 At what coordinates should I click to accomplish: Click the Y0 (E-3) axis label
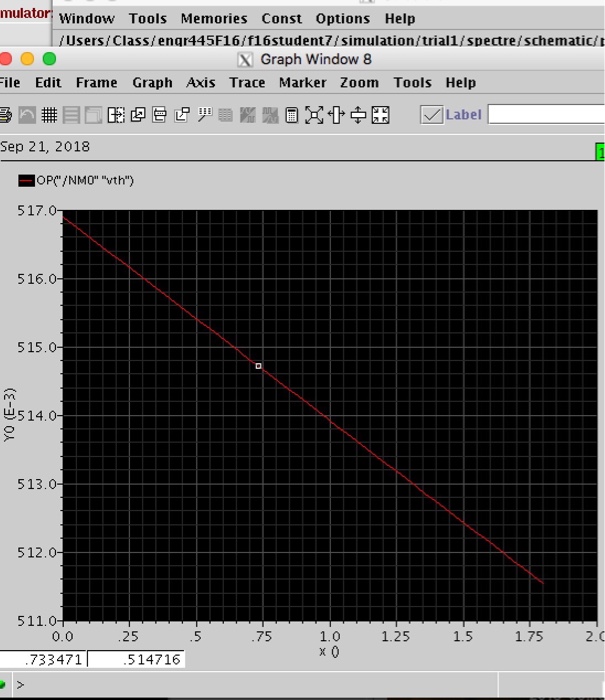[9, 415]
